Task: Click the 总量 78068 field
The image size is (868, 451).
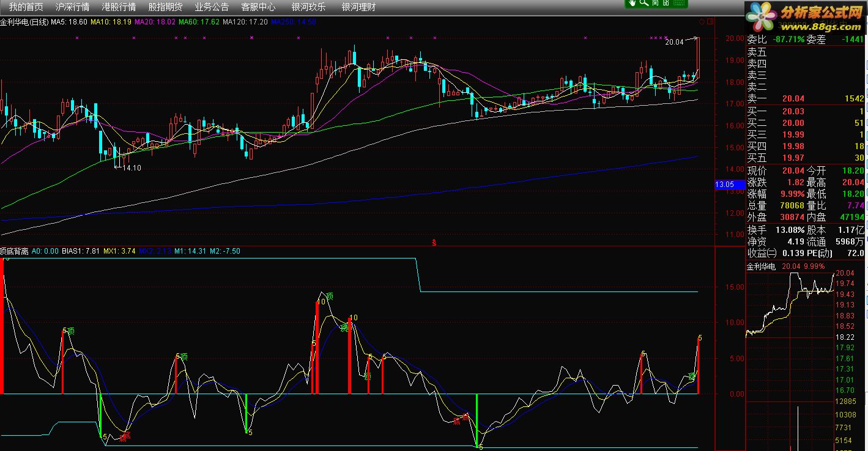Action: click(x=776, y=205)
